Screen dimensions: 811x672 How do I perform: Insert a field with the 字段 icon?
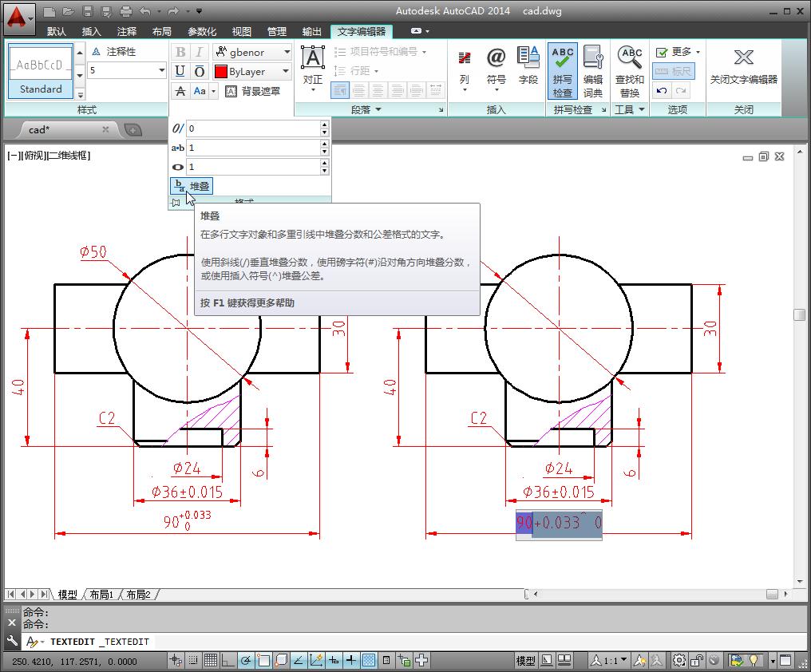(527, 64)
